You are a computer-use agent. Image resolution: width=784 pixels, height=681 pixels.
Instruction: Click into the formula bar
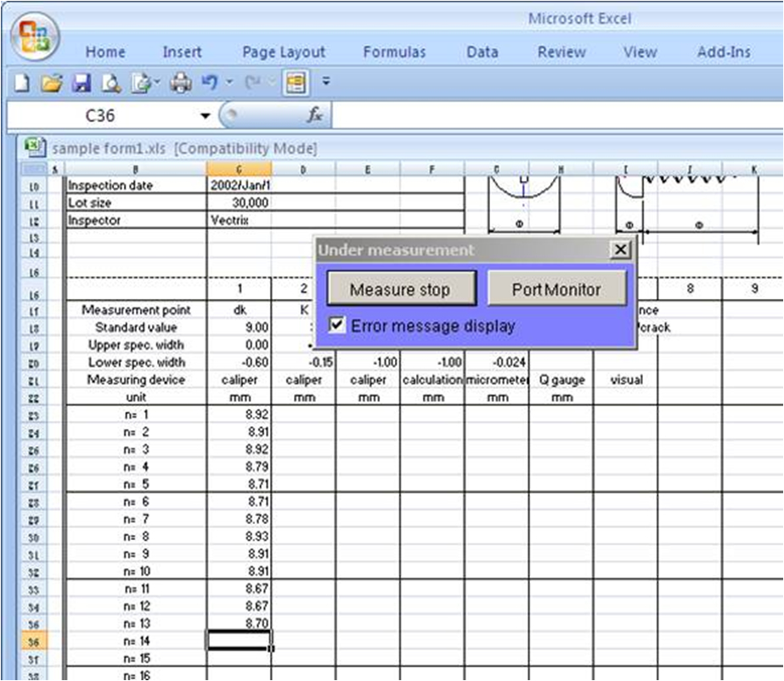556,115
